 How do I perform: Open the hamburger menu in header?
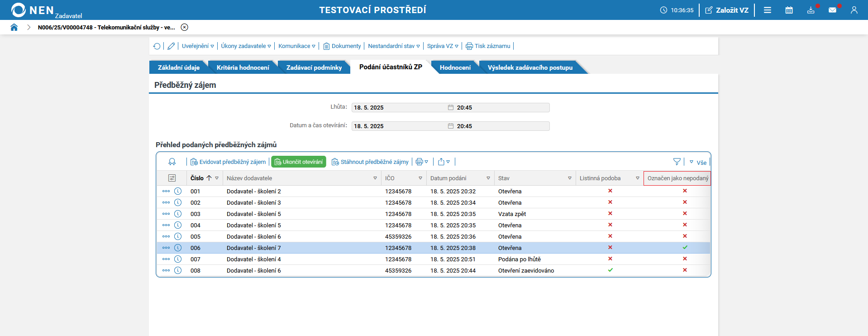[768, 10]
